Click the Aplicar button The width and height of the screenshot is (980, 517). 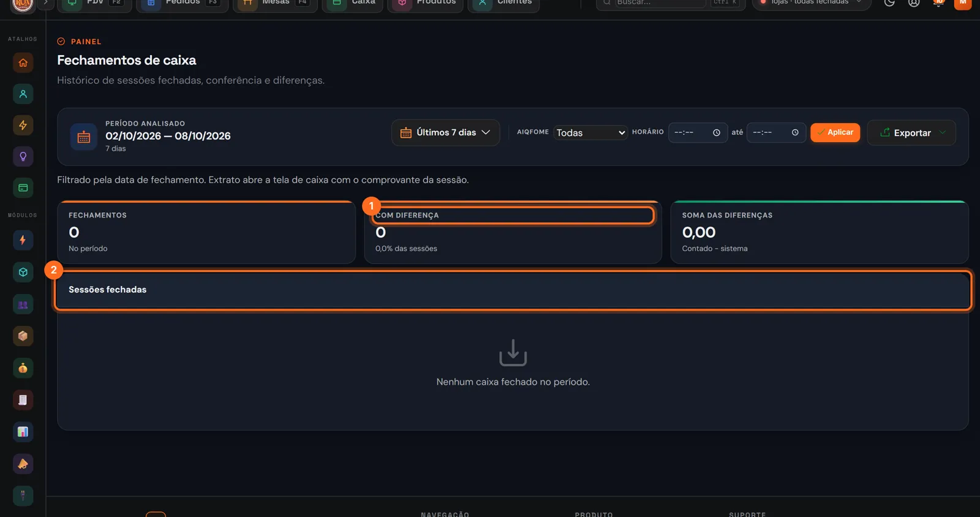pos(835,132)
